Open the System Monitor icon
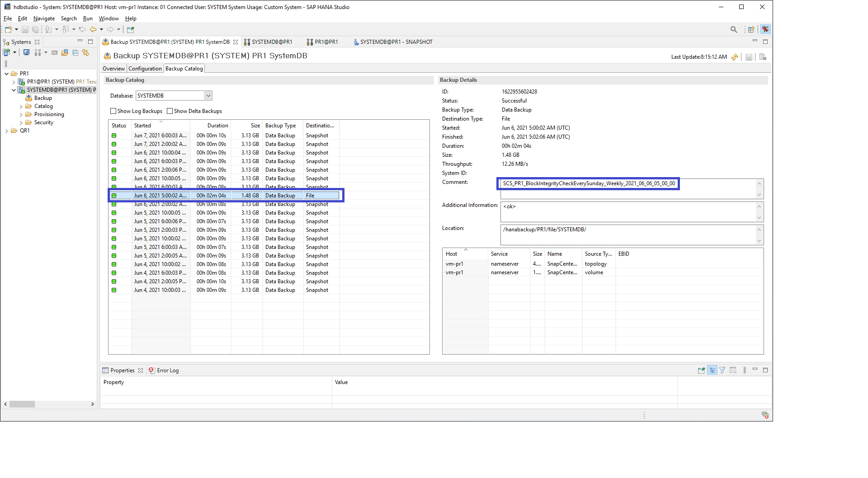This screenshot has width=868, height=478. click(x=27, y=53)
